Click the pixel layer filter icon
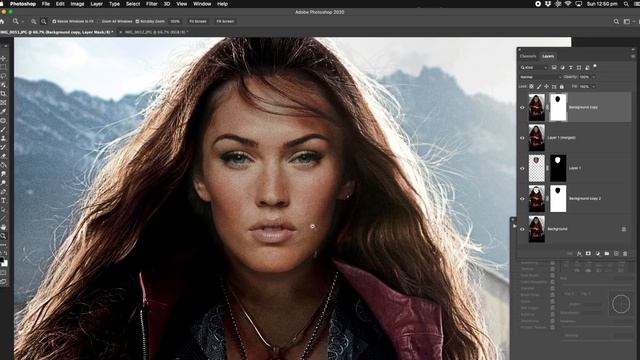This screenshot has height=360, width=640. pos(554,67)
